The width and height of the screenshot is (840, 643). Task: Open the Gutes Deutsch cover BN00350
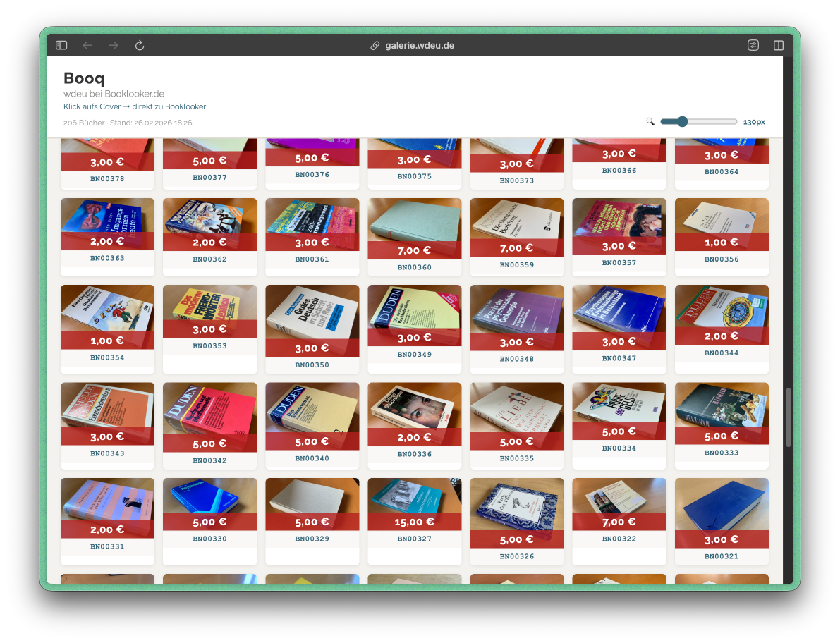[312, 321]
